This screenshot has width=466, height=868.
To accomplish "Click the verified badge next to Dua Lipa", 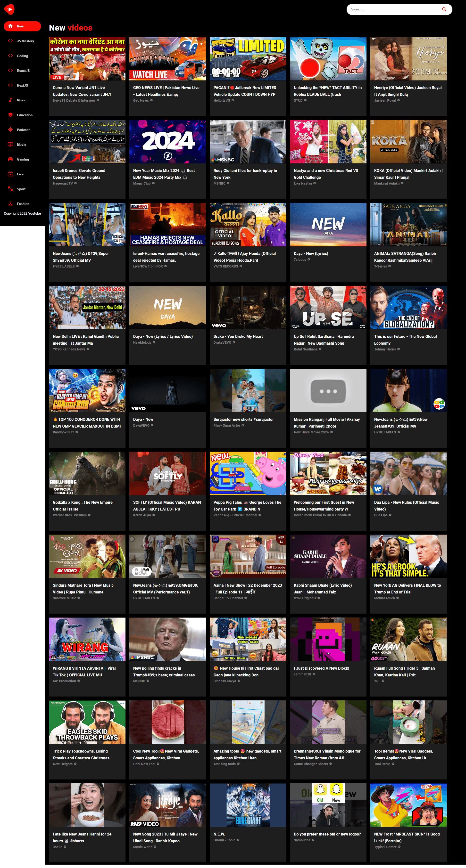I will pyautogui.click(x=390, y=515).
